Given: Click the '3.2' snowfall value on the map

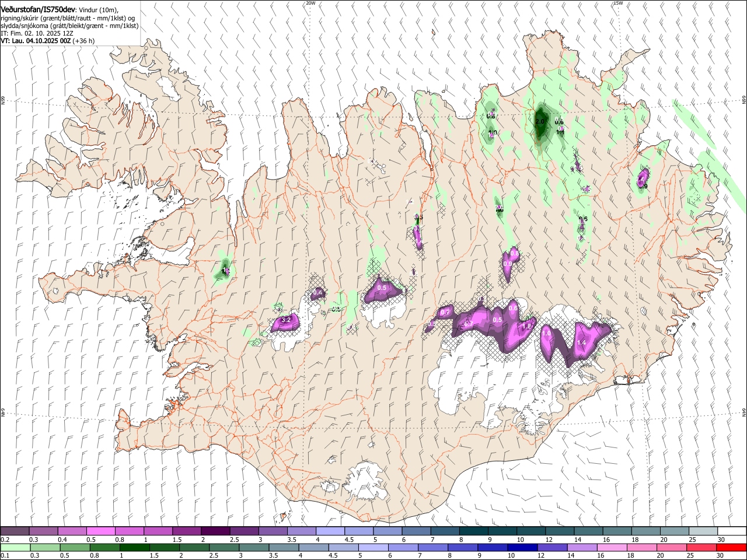Looking at the screenshot, I should click(286, 320).
